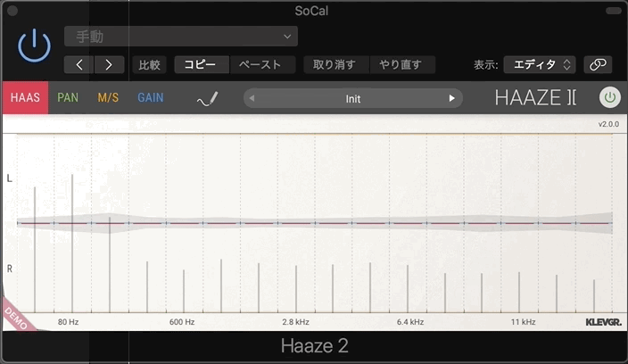628x364 pixels.
Task: Select the curve draw pencil tool
Action: tap(208, 99)
